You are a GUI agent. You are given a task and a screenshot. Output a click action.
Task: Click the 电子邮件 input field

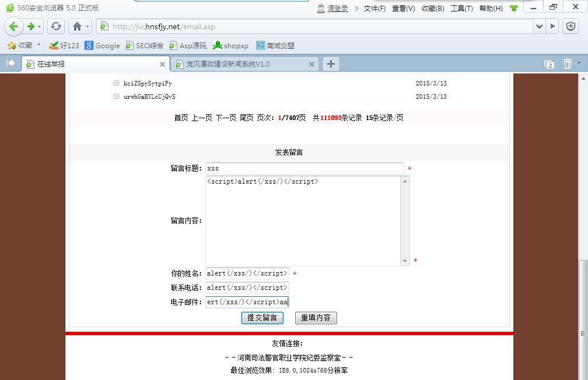click(x=247, y=302)
